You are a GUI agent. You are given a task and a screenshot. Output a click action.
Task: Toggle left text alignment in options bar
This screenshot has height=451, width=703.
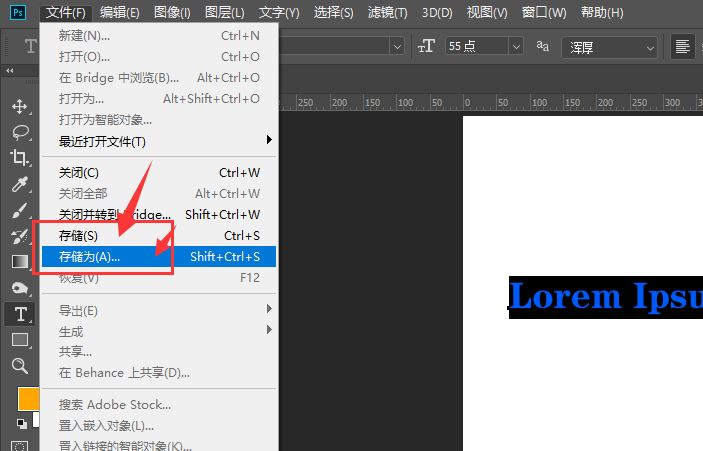pos(684,46)
